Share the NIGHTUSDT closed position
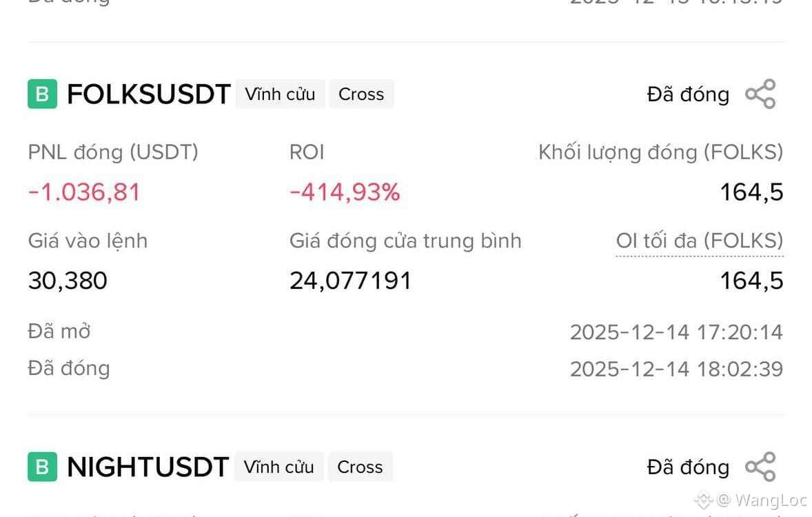 pos(760,467)
